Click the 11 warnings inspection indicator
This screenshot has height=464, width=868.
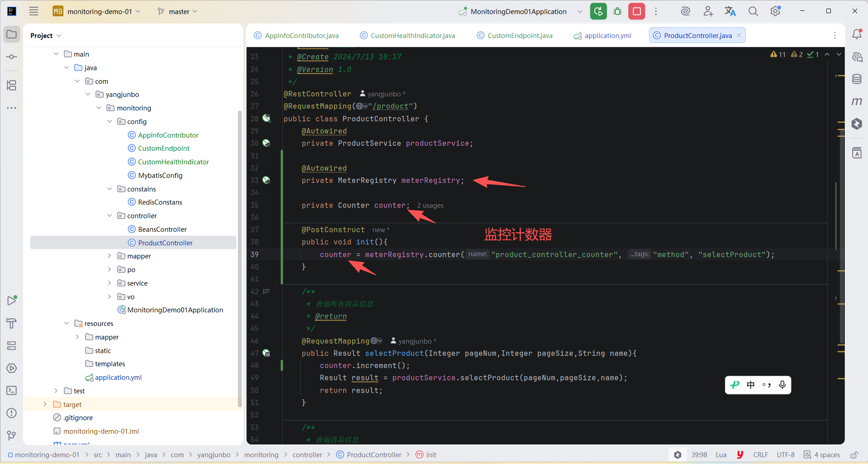[778, 54]
